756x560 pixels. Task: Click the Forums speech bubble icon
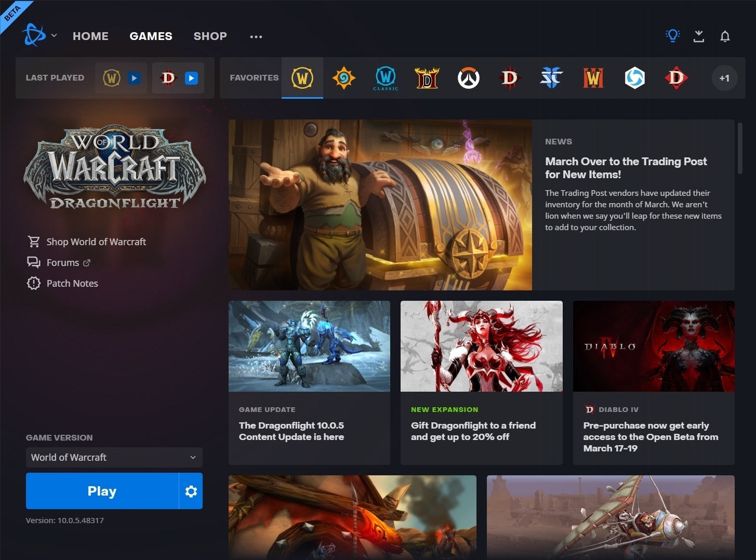34,262
